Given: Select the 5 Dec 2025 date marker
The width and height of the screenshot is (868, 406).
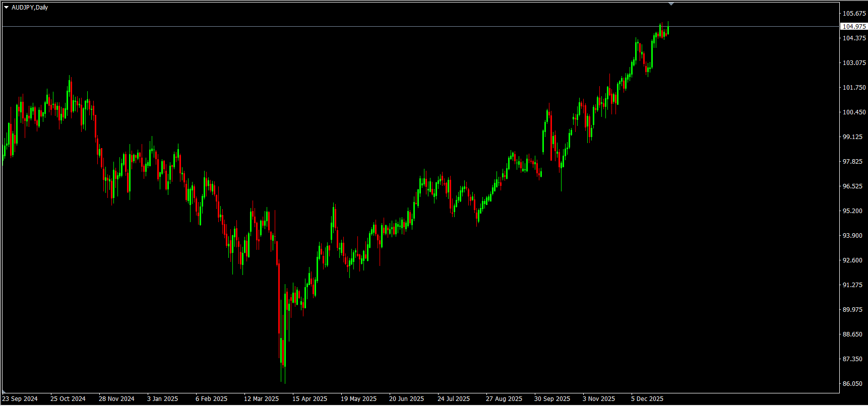Looking at the screenshot, I should pos(647,398).
